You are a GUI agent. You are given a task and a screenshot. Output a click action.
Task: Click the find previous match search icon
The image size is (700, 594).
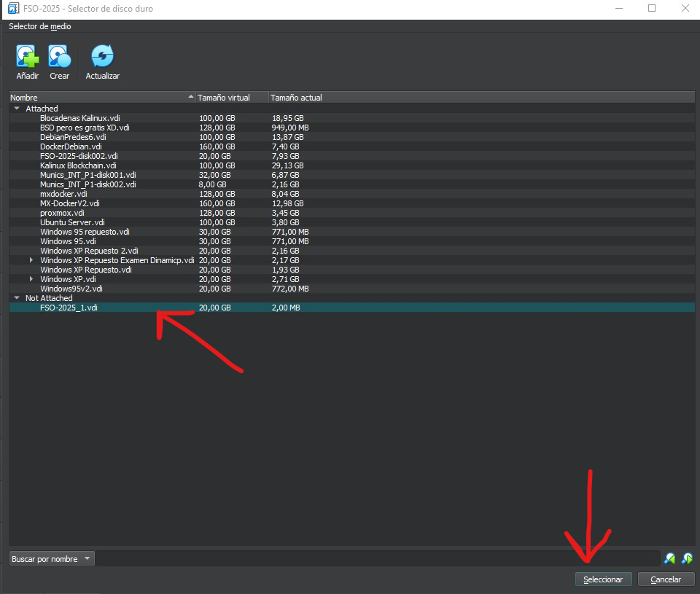669,559
